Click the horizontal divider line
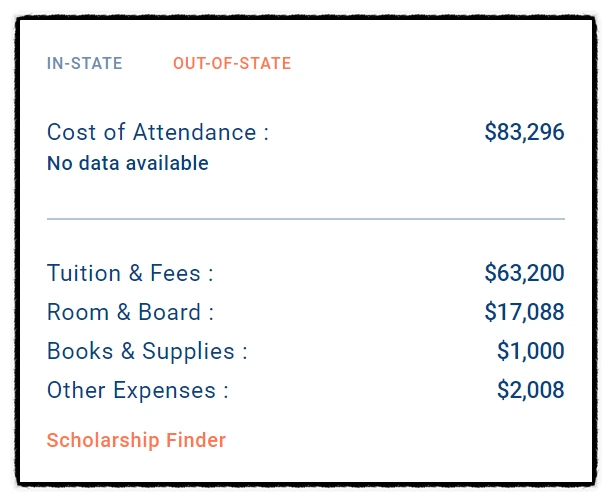Viewport: 612px width, 502px height. pos(305,218)
